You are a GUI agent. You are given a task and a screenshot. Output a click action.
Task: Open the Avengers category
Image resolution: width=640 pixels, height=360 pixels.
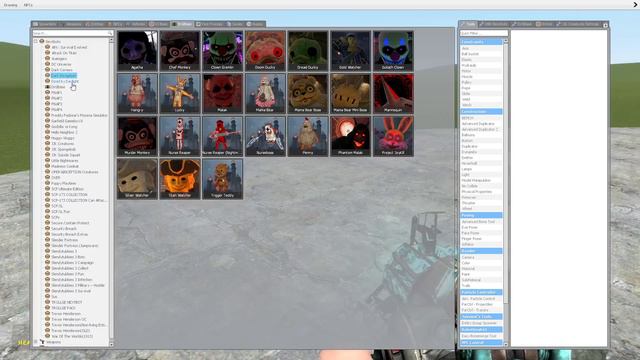click(59, 59)
